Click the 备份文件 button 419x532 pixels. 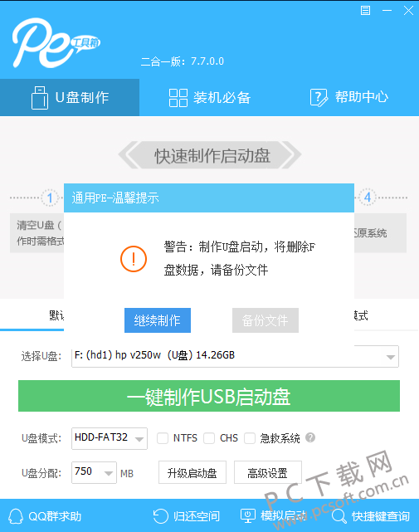click(266, 320)
